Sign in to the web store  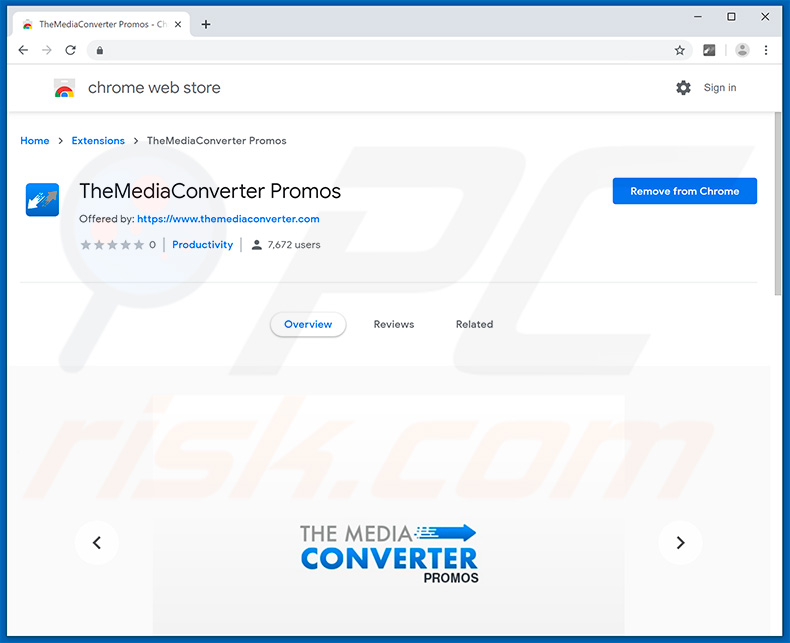[719, 88]
